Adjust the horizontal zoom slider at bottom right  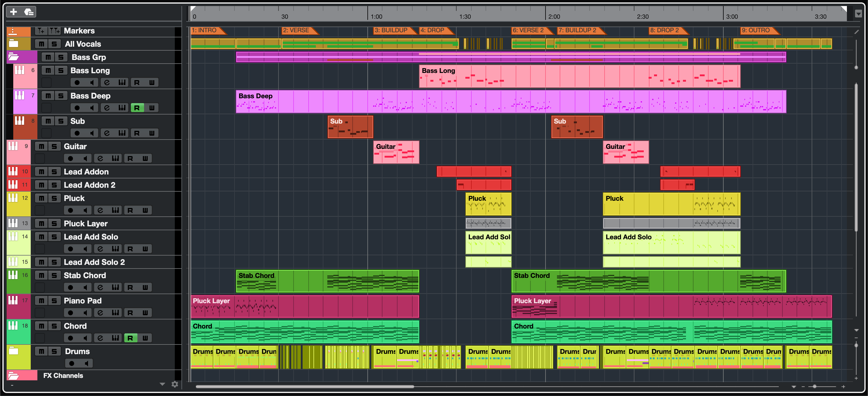(814, 387)
